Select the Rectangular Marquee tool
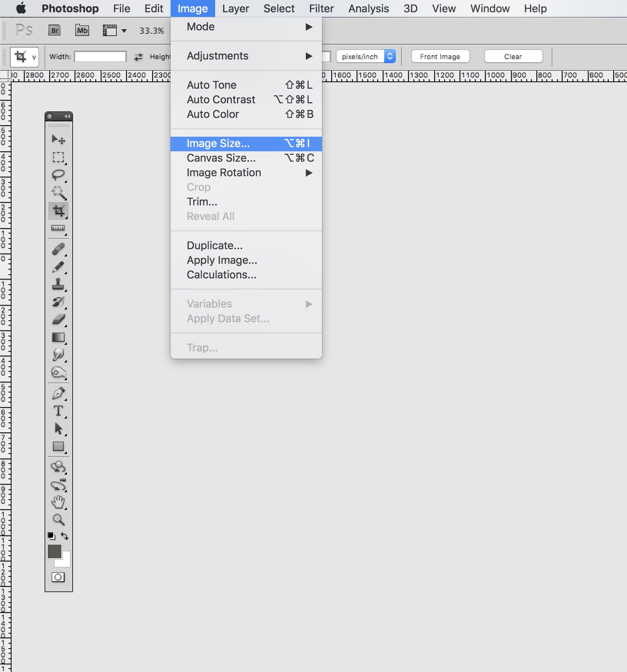627x672 pixels. coord(58,157)
